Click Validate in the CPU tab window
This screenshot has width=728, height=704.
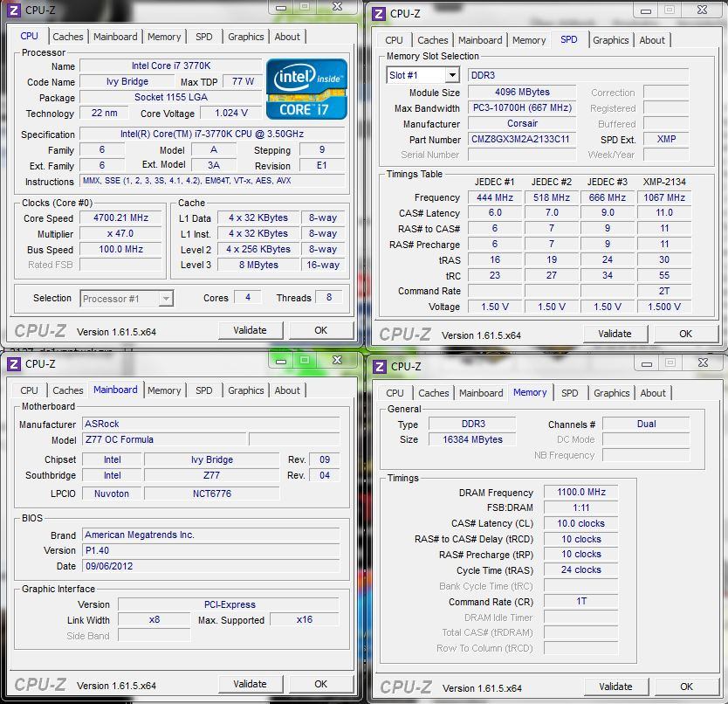(251, 330)
